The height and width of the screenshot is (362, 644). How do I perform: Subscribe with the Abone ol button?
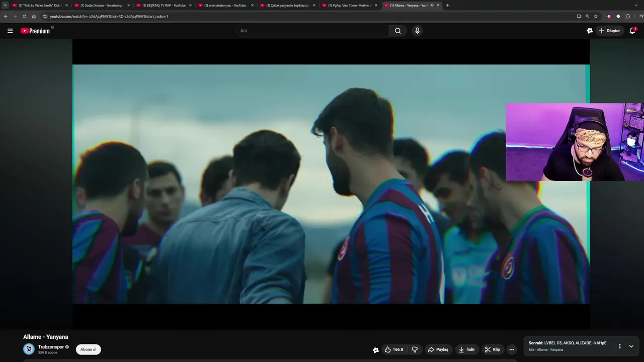pos(89,349)
